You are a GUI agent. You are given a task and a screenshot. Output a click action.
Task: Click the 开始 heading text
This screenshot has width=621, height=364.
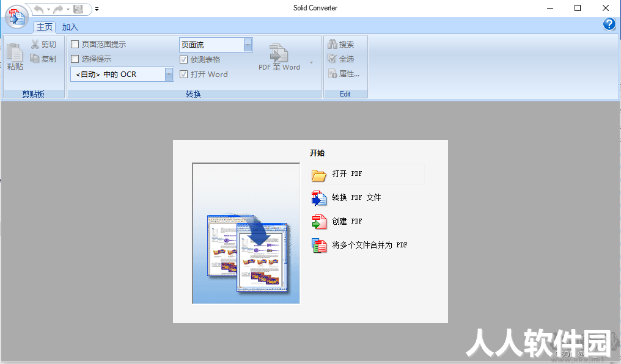tap(317, 153)
